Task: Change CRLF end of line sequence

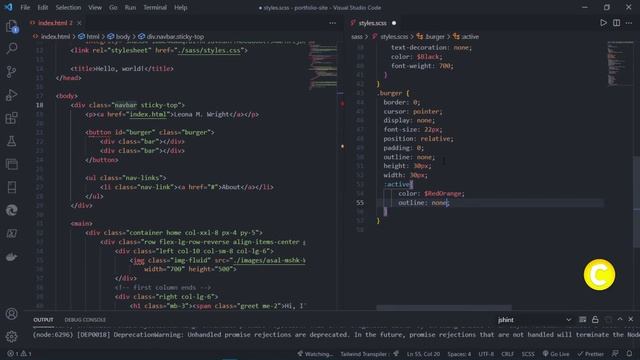Action: pos(507,354)
